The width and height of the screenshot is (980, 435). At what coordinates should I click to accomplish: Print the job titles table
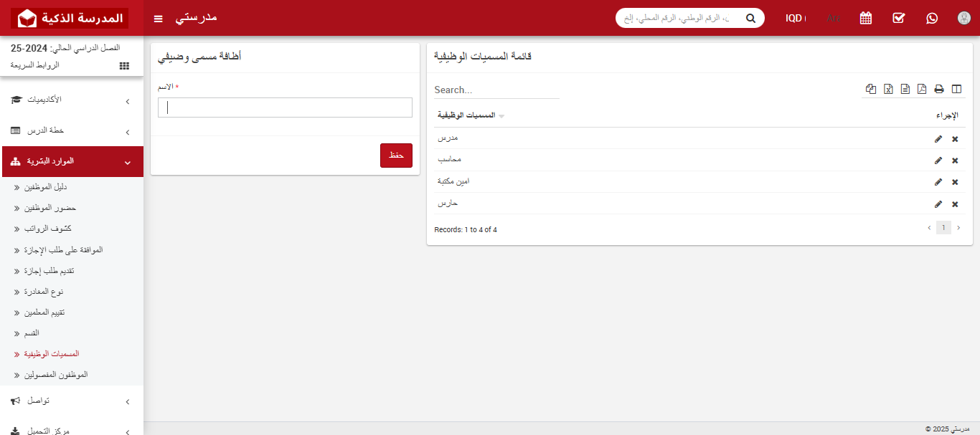click(x=938, y=89)
